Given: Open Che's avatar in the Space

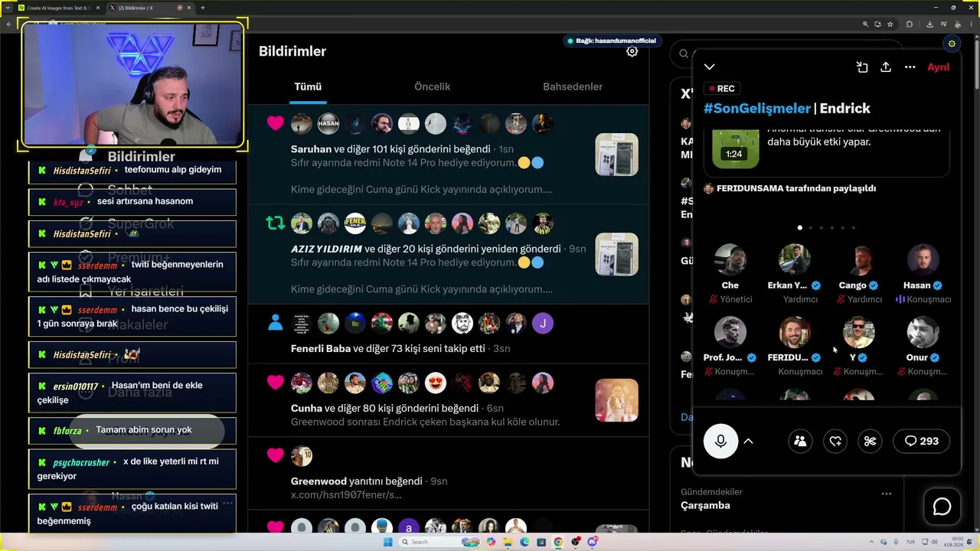Looking at the screenshot, I should click(x=730, y=260).
